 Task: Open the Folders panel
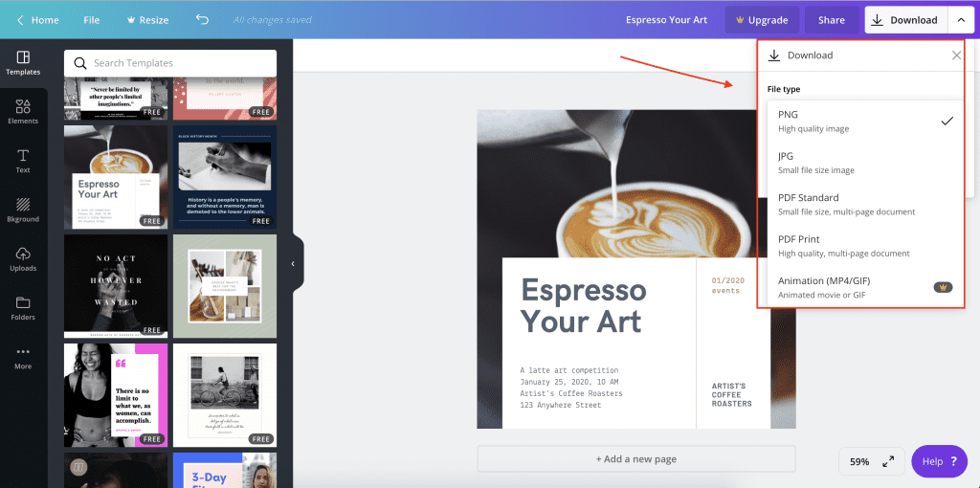point(23,307)
